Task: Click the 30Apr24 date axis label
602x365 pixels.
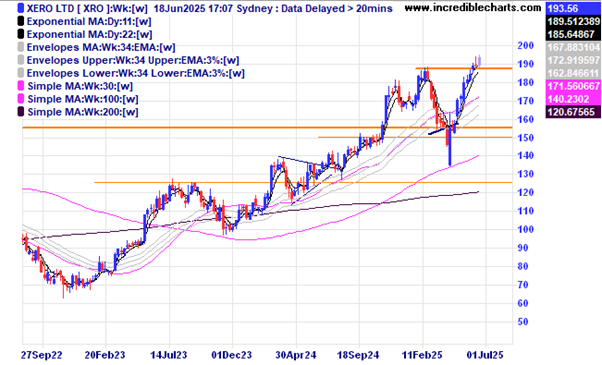Action: pyautogui.click(x=295, y=355)
